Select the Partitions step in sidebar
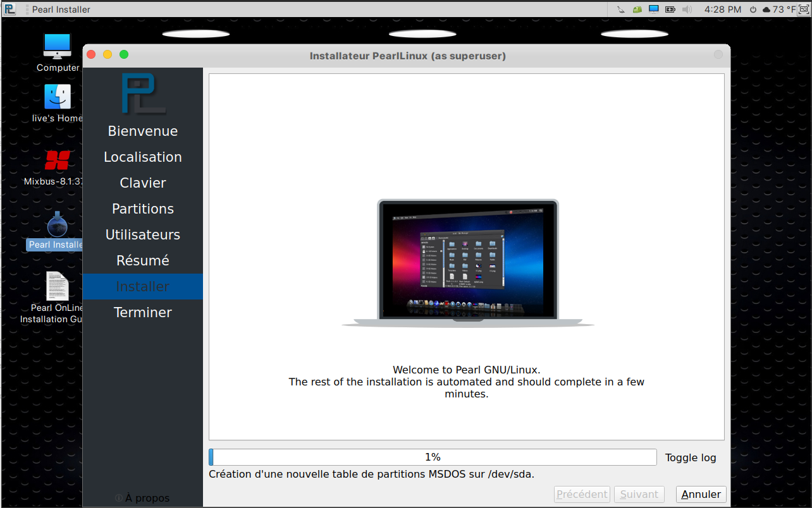The image size is (812, 508). (143, 209)
